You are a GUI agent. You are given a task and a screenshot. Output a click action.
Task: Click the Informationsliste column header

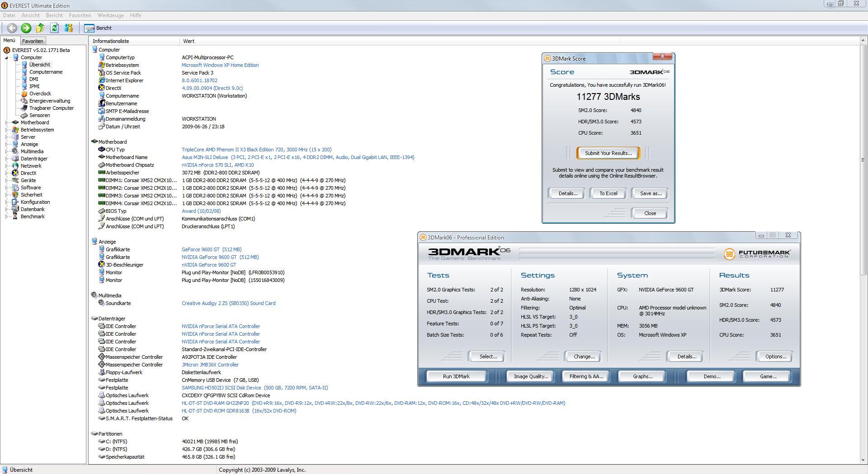pyautogui.click(x=135, y=41)
